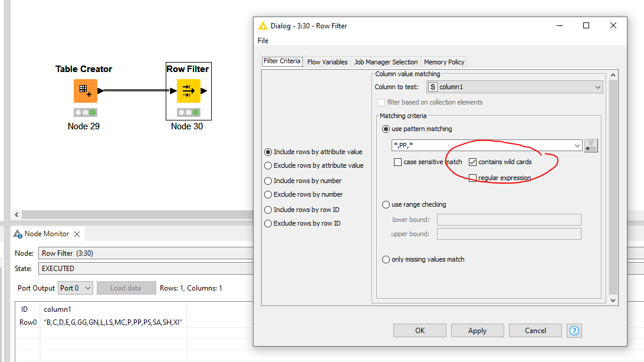Open the Column to test dropdown
The height and width of the screenshot is (362, 644).
click(514, 87)
